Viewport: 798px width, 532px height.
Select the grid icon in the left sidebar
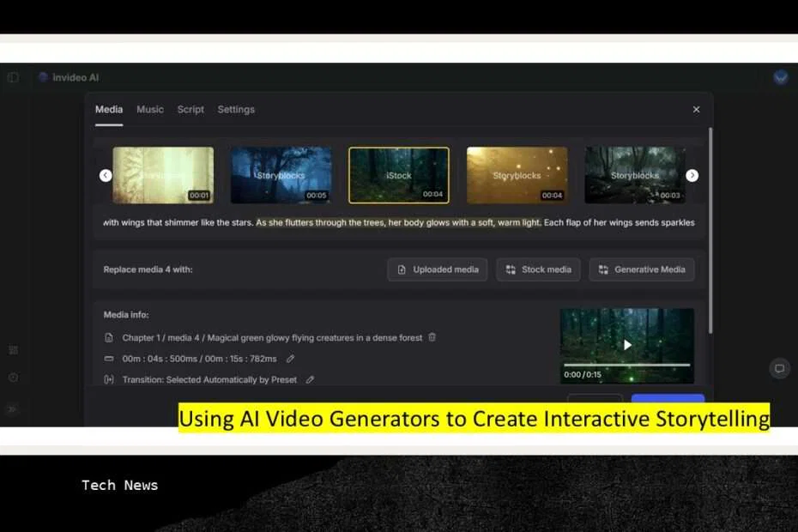point(13,350)
